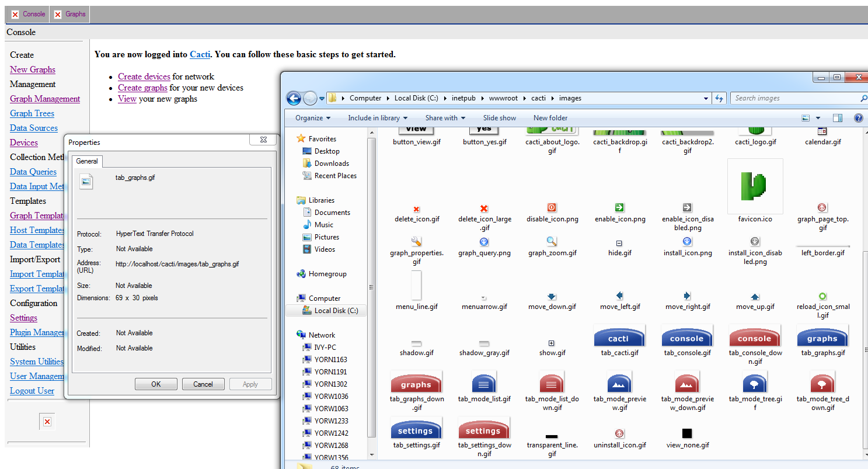The image size is (868, 469).
Task: Click Search images input field
Action: point(796,98)
